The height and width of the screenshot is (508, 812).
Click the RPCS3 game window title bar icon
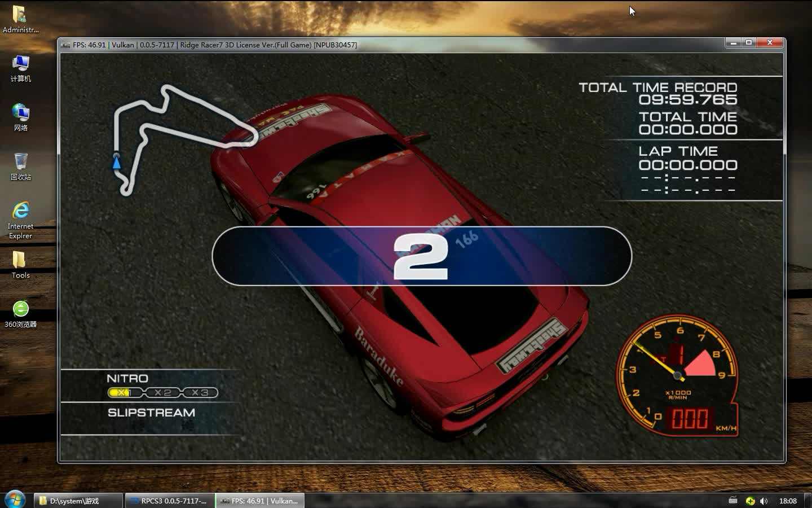point(65,45)
